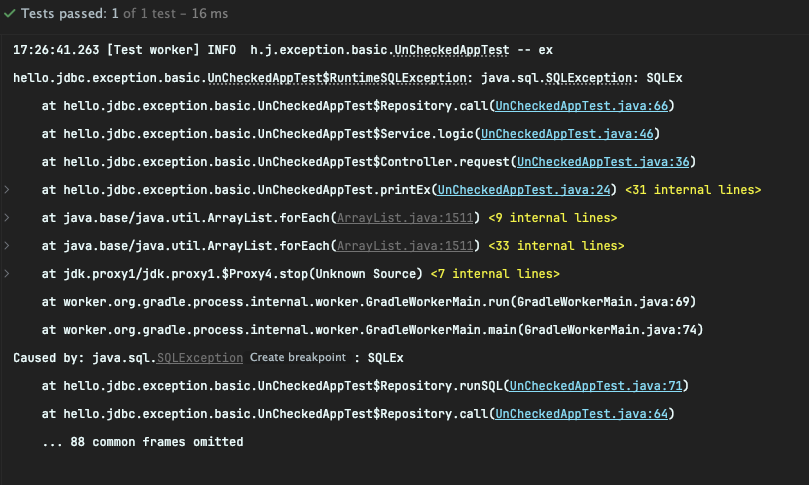Expand the <7 internal lines> fold
Image resolution: width=809 pixels, height=485 pixels.
coord(495,273)
